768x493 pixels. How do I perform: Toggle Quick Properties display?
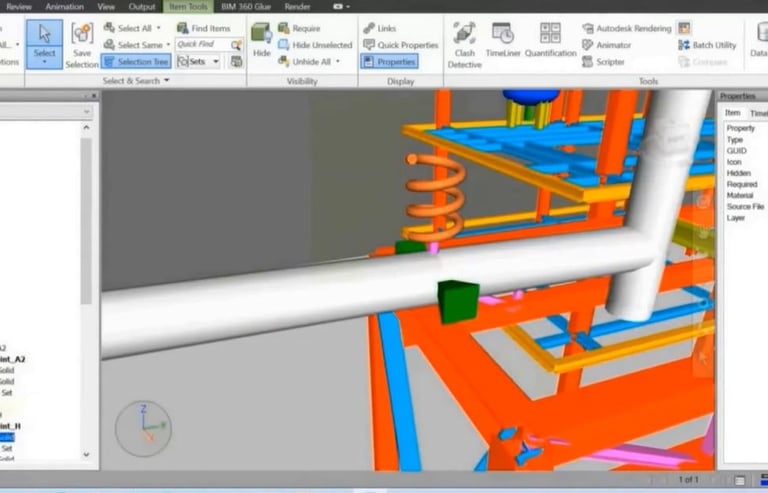click(x=401, y=45)
